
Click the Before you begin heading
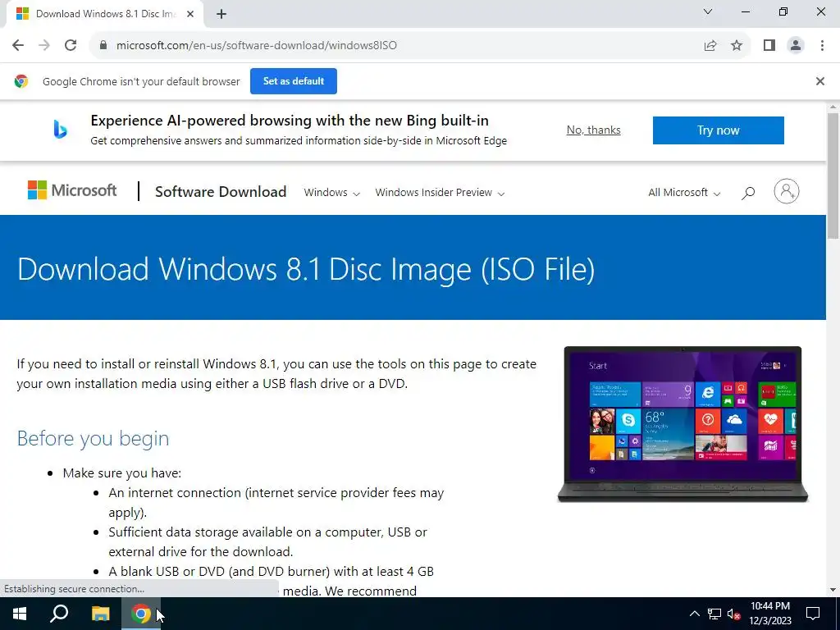[x=94, y=438]
